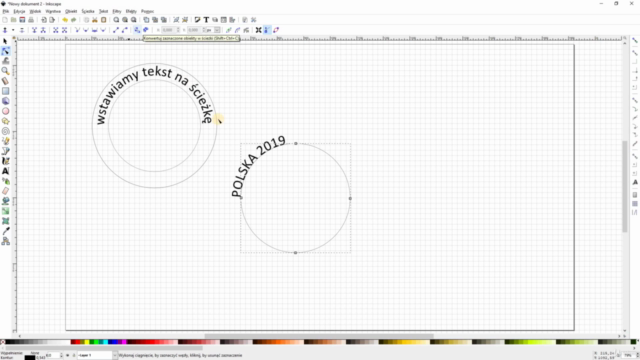
Task: Open the Ścieżka menu
Action: 88,11
